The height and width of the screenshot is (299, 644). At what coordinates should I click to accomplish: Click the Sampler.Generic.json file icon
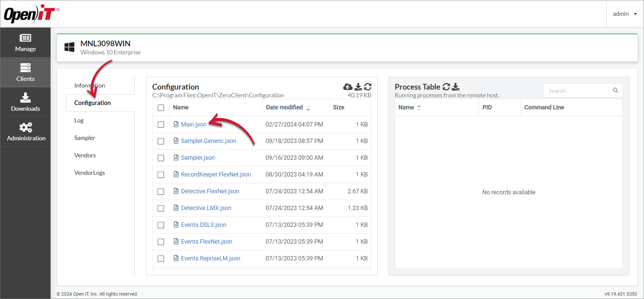click(x=176, y=141)
